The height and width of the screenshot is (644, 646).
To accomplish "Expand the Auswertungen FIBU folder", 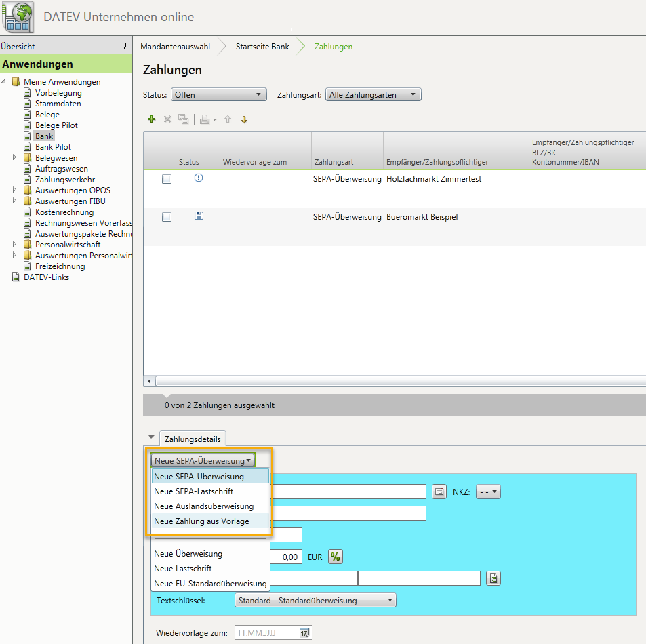I will [x=14, y=201].
